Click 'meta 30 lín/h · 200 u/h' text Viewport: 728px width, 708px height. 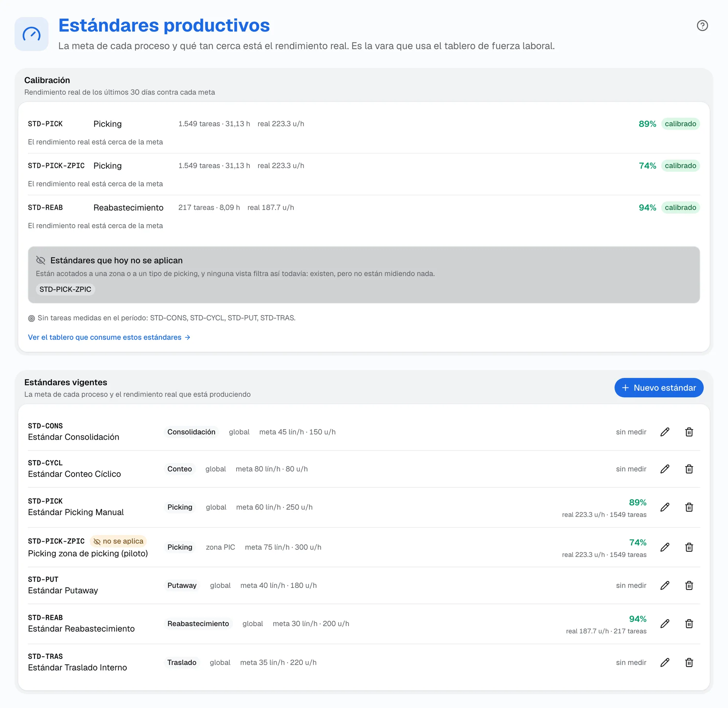coord(311,624)
